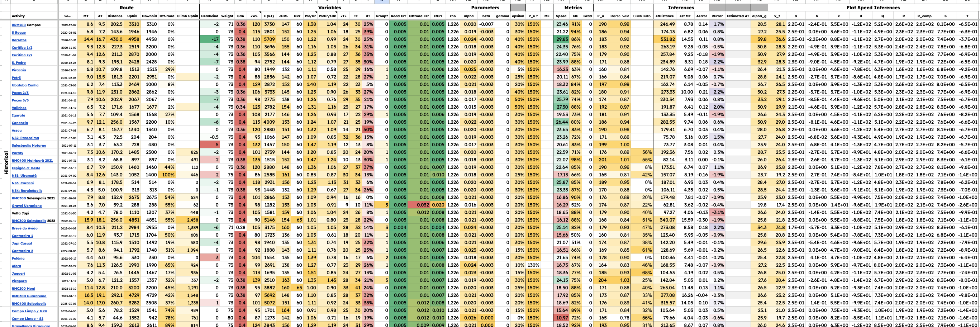
Task: Open the RMC400 Mairiporã 2021 link
Action: click(32, 161)
